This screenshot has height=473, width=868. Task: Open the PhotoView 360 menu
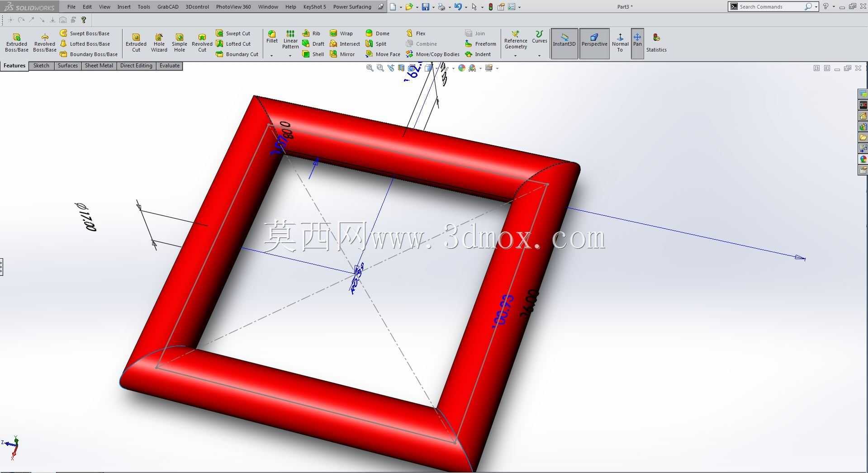[x=233, y=7]
